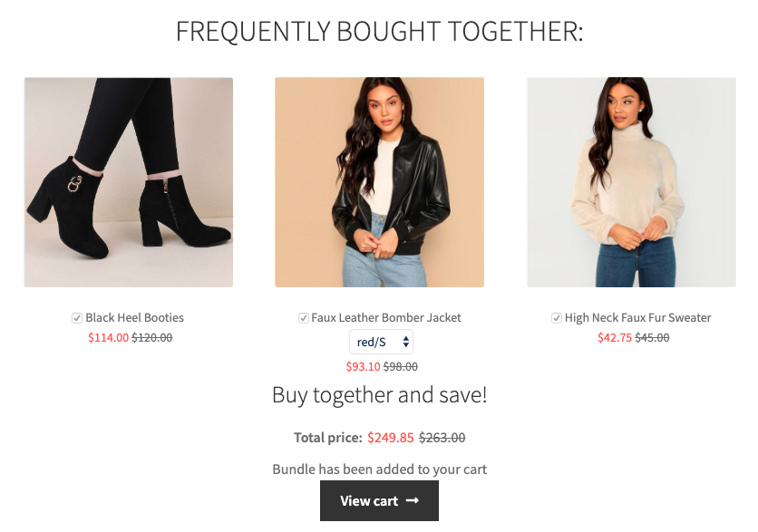This screenshot has width=758, height=532.
Task: Select the Faux Leather Bomber Jacket photo
Action: click(x=379, y=182)
